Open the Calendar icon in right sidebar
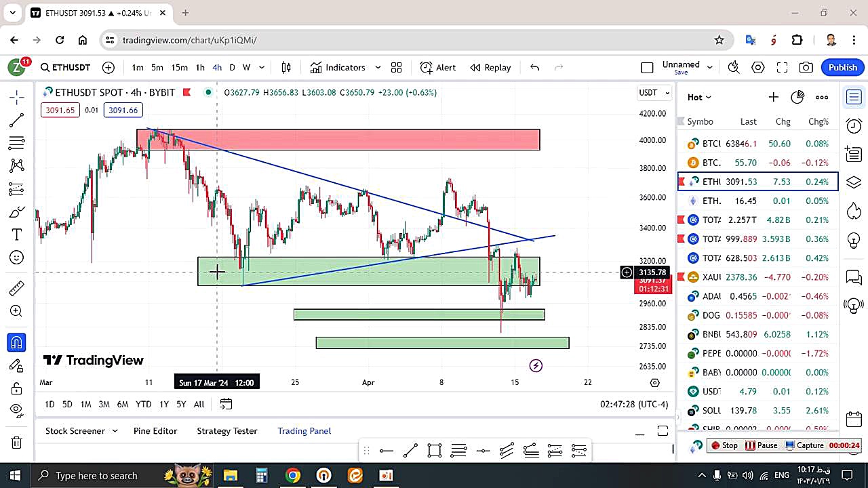The width and height of the screenshot is (868, 488). tap(854, 418)
